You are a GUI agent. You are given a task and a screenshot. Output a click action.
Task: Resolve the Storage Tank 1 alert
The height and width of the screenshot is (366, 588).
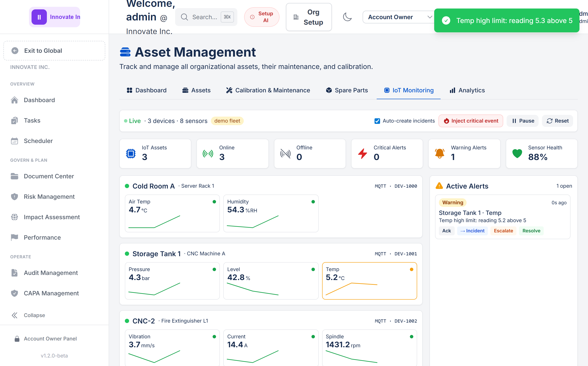[x=531, y=231]
